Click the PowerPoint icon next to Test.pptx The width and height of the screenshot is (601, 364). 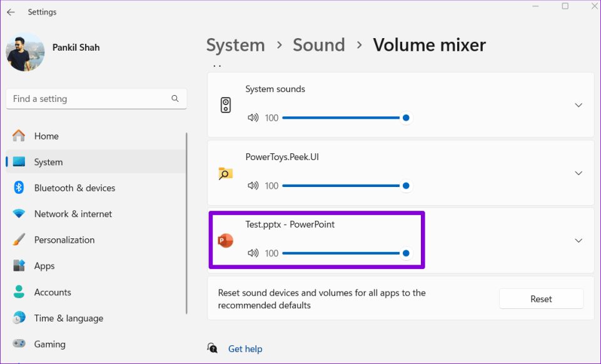coord(225,240)
